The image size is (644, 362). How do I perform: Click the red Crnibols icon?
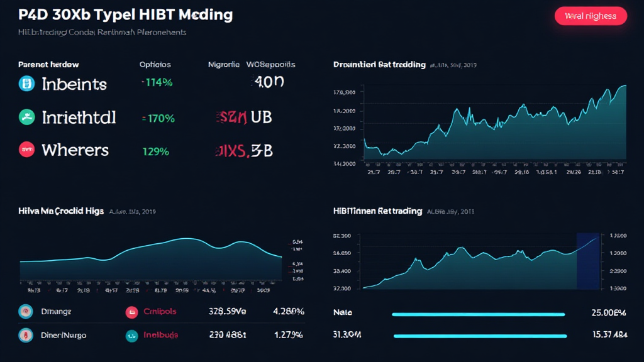tap(131, 311)
